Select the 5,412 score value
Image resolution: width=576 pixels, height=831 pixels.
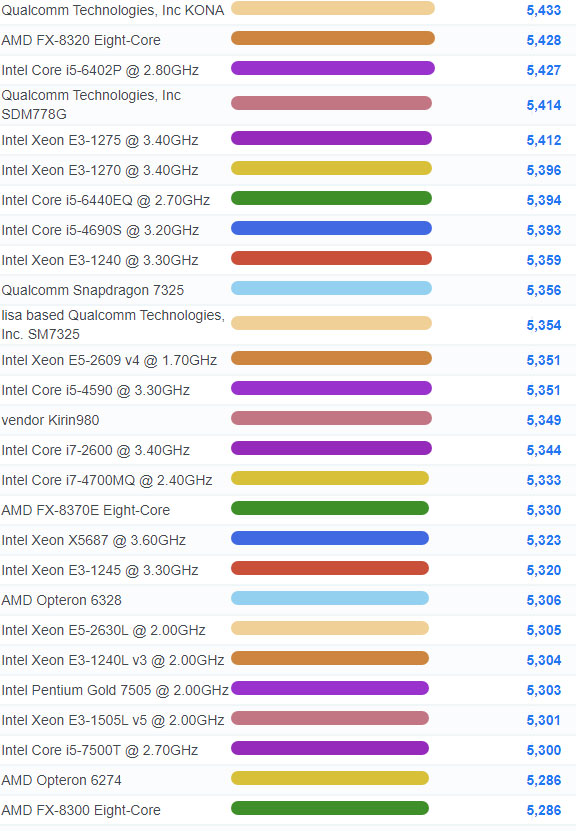coord(544,140)
